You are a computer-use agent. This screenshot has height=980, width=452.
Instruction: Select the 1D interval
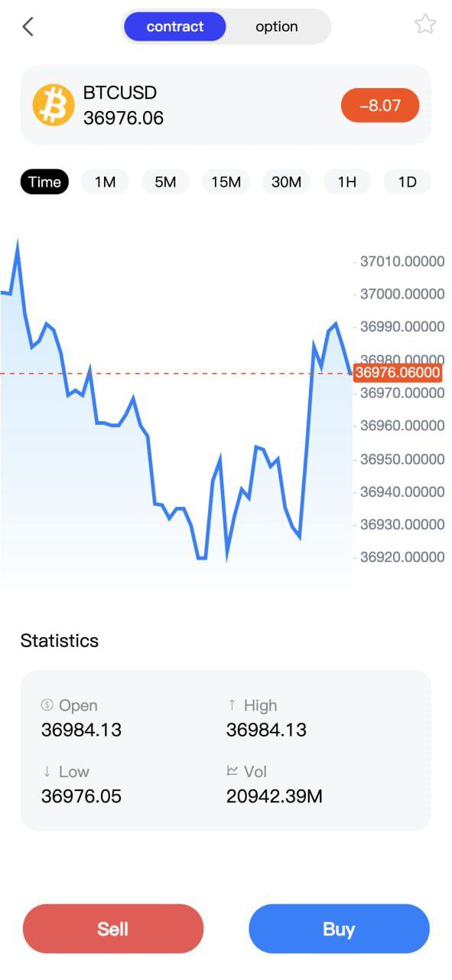click(x=408, y=182)
